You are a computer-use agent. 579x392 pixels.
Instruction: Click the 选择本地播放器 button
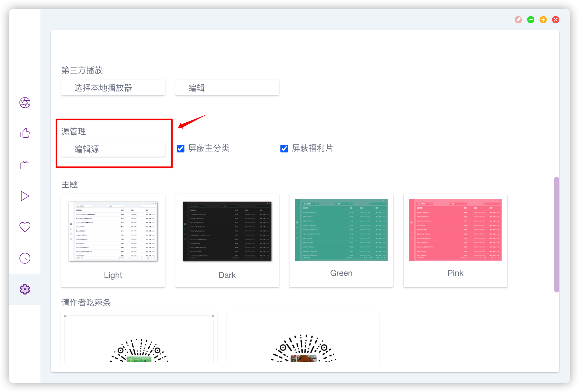(113, 88)
